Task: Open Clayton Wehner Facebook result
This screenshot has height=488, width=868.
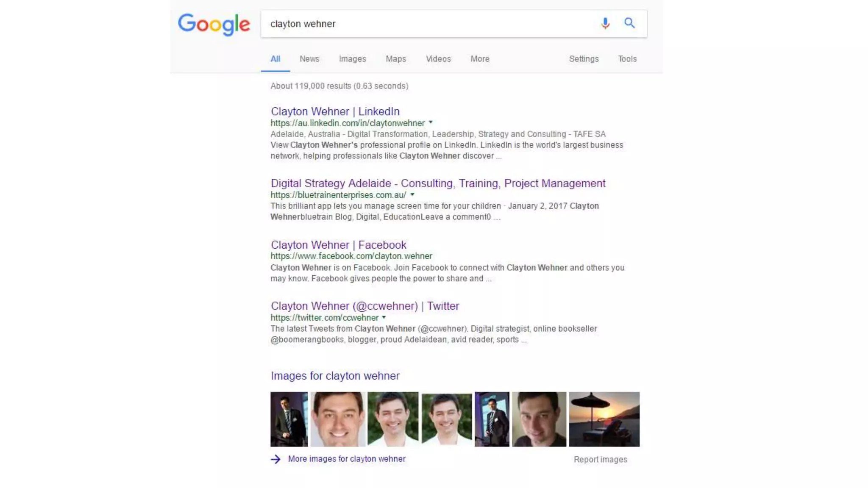Action: pyautogui.click(x=338, y=245)
